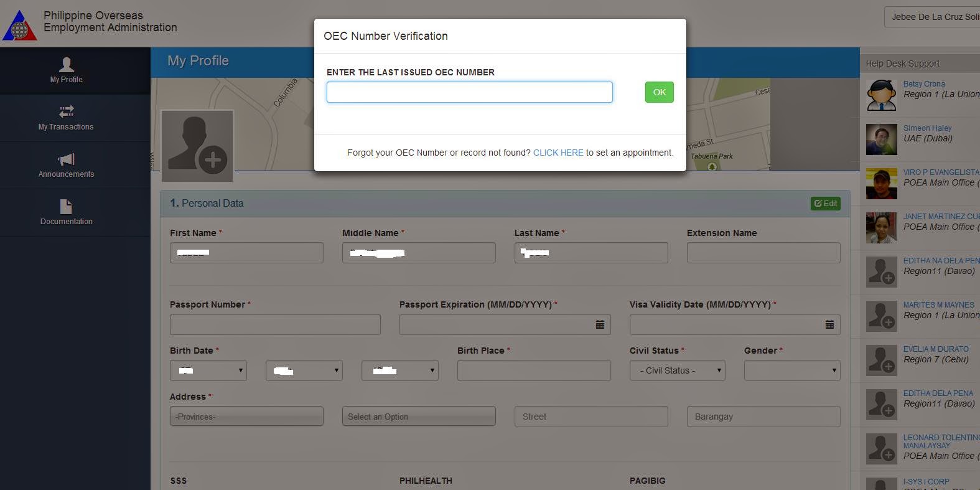Open Editha Na Dela Pena support contact
The width and height of the screenshot is (980, 490).
point(941,261)
